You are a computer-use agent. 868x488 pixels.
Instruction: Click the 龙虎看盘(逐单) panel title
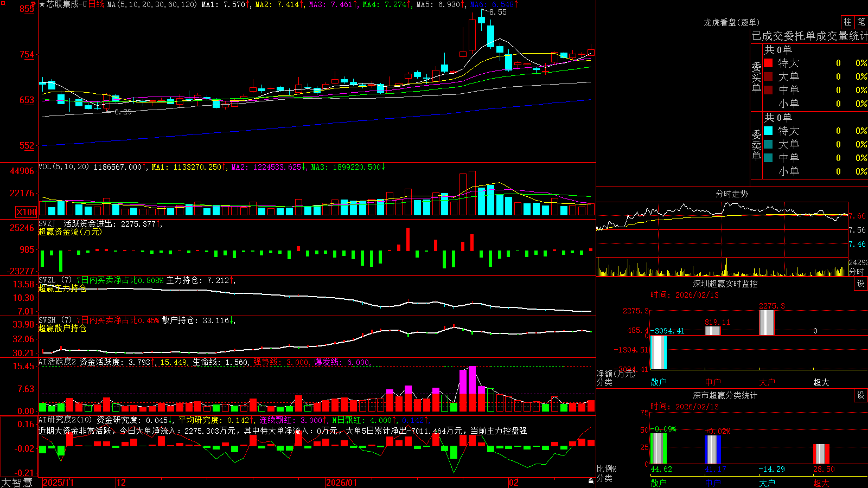731,22
